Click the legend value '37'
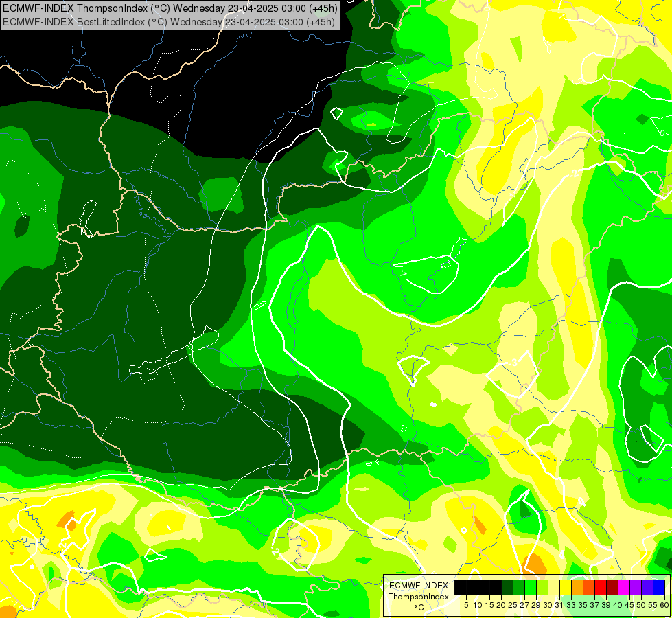Screen dimensions: 672x618 click(x=595, y=605)
